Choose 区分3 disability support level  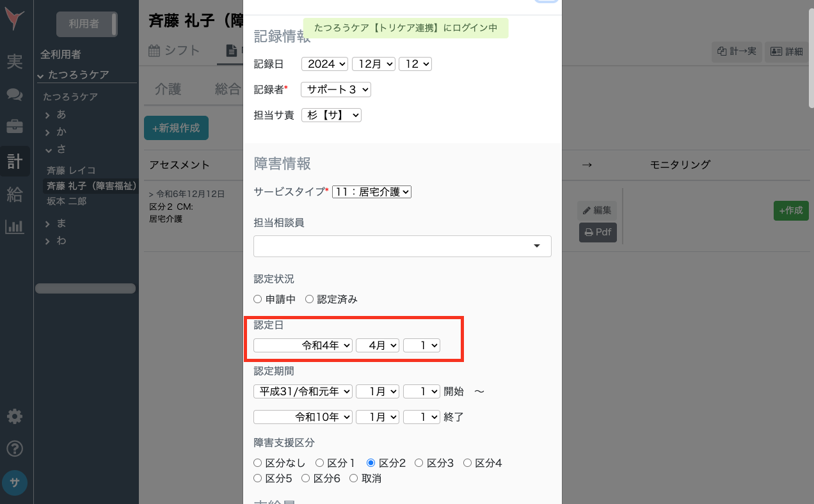(419, 462)
